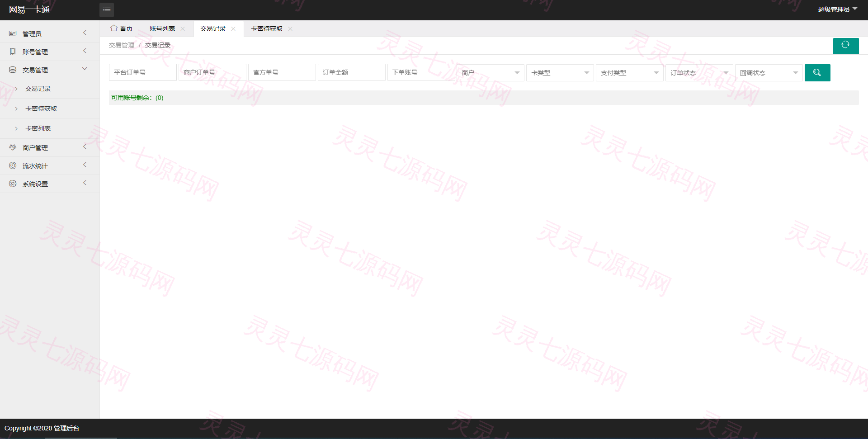868x439 pixels.
Task: Focus the 商户订单号 input field
Action: (212, 72)
